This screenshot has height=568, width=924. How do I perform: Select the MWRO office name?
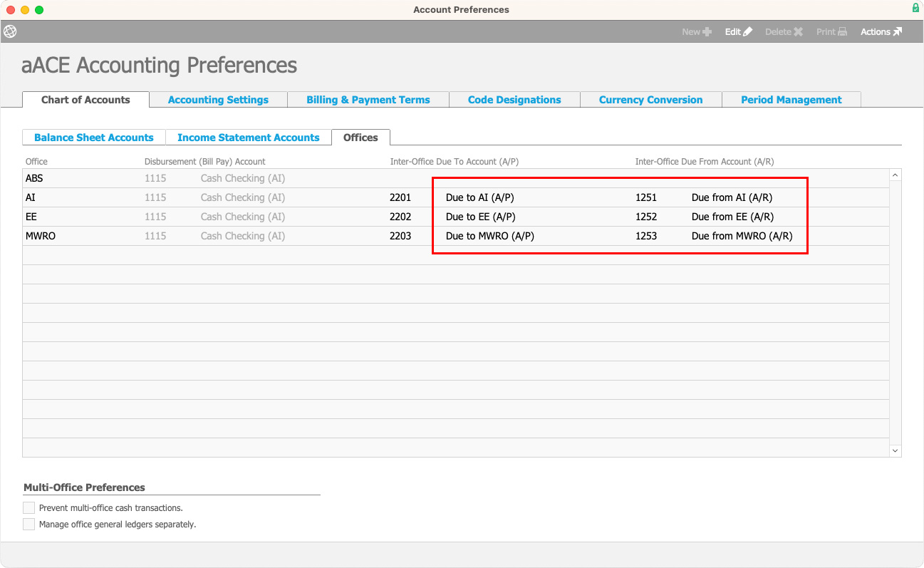tap(41, 236)
